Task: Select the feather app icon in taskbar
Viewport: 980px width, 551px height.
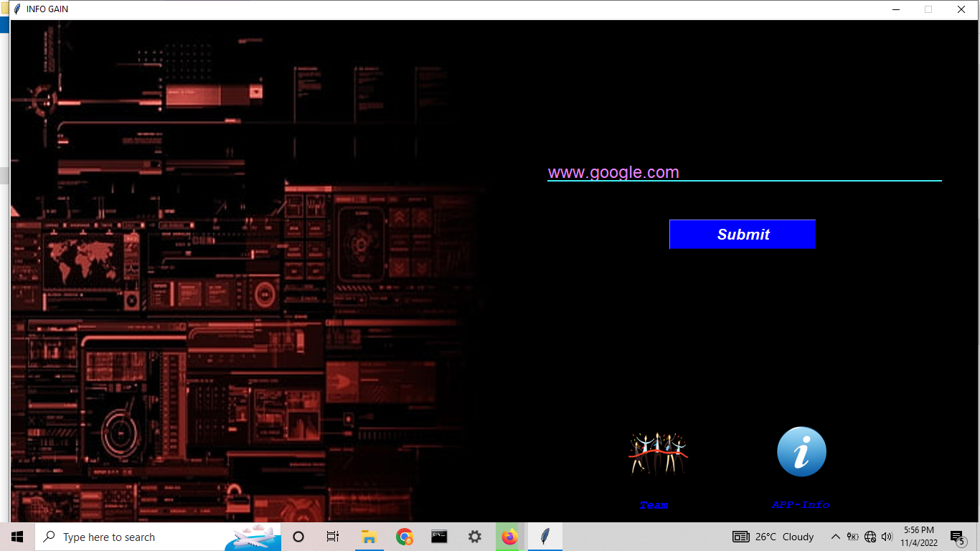Action: point(545,537)
